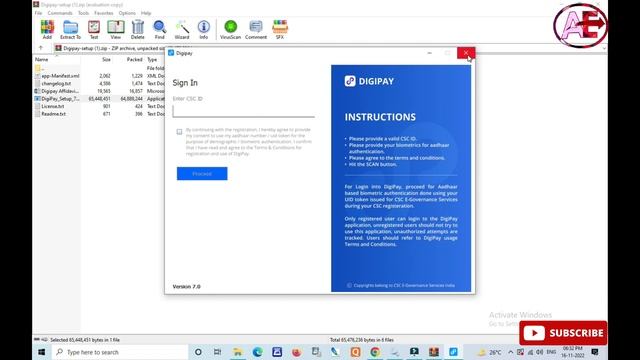Launch Microsoft Edge from taskbar
Screen dimensions: 640x360
tap(258, 352)
